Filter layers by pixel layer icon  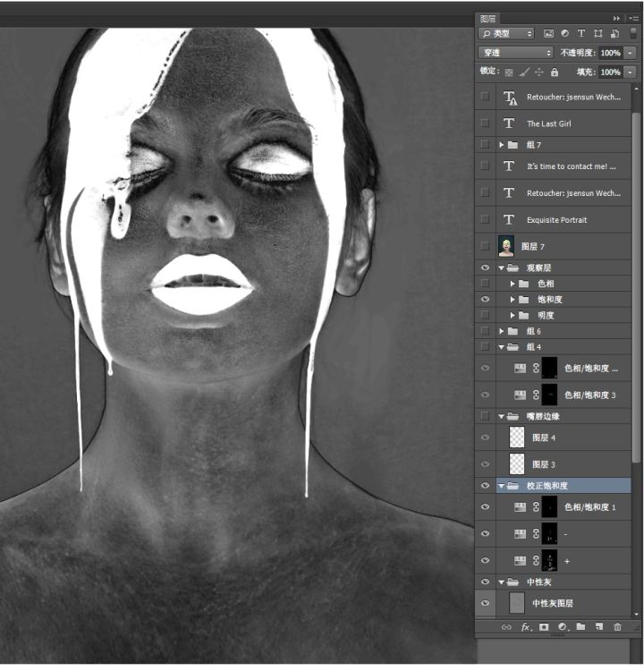coord(548,33)
